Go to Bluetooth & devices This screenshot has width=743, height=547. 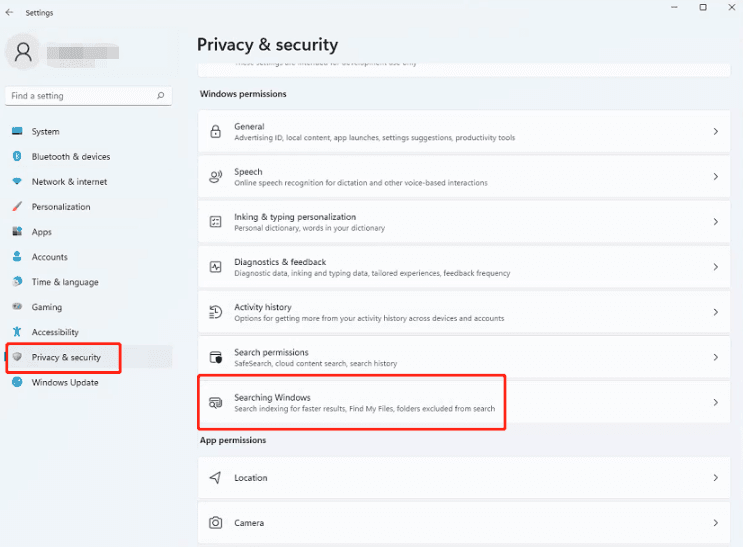pos(89,156)
